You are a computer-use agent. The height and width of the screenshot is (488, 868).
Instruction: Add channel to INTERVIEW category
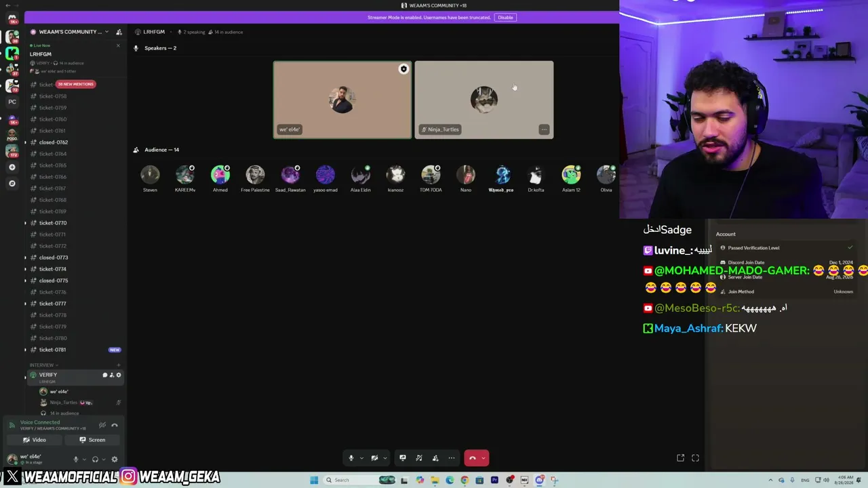coord(118,365)
